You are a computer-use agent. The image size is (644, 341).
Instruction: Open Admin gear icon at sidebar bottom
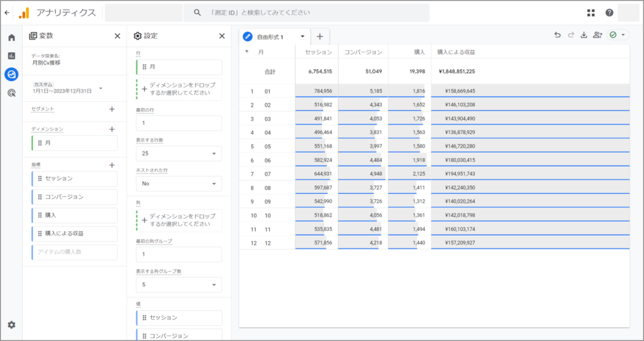click(11, 325)
